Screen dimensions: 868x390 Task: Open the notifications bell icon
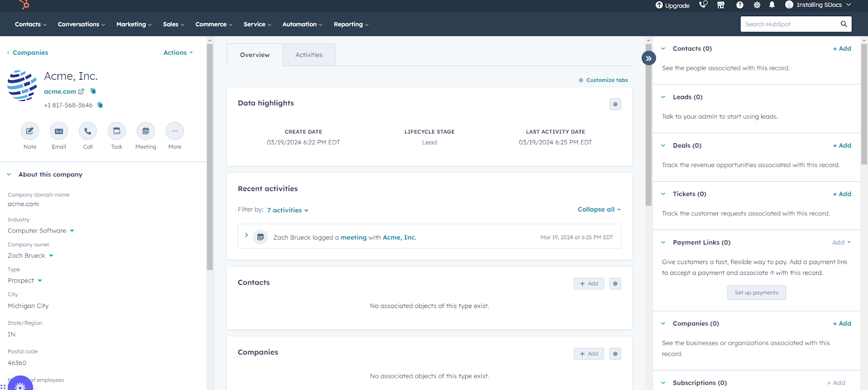tap(772, 5)
